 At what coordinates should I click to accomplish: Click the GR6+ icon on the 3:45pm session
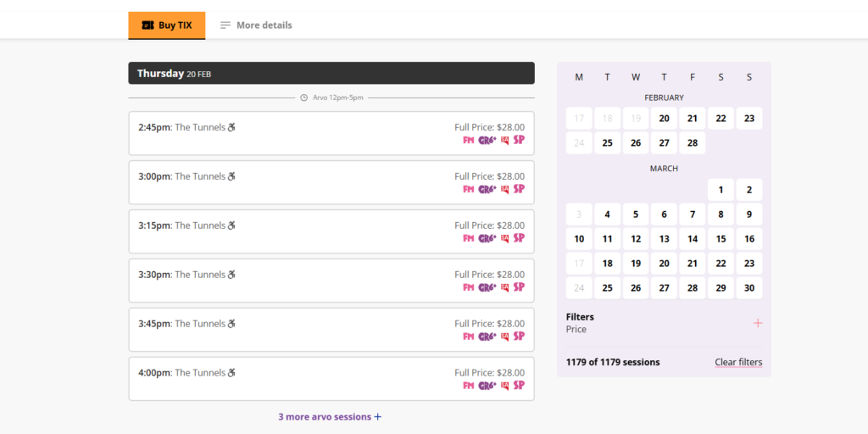pyautogui.click(x=487, y=337)
